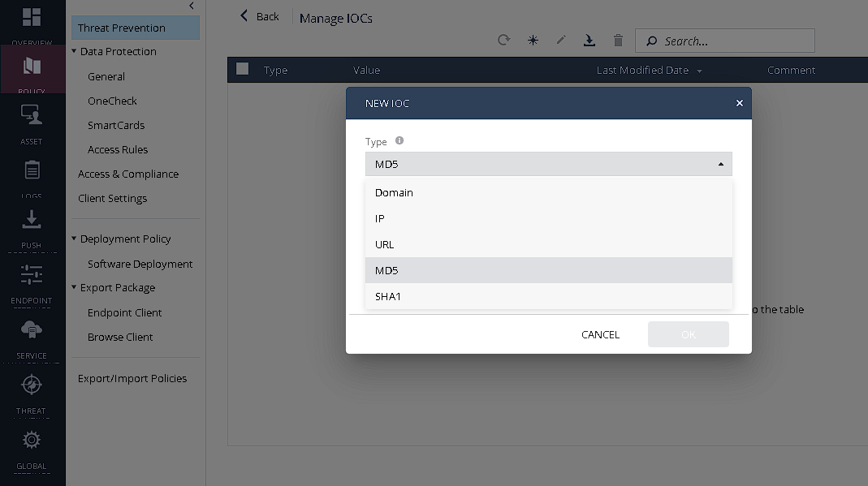Collapse the Type dropdown showing MD5
Viewport: 868px width, 486px height.
pyautogui.click(x=548, y=164)
